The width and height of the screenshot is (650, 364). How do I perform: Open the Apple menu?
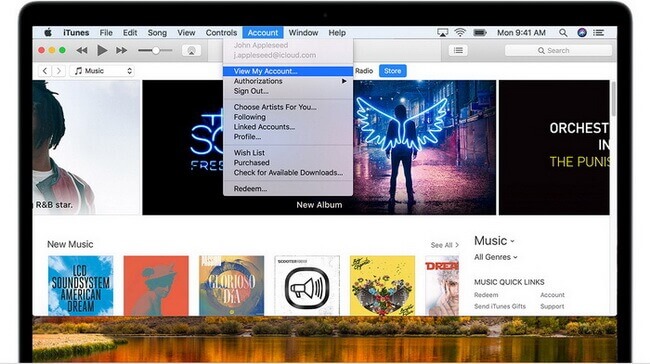tap(48, 32)
